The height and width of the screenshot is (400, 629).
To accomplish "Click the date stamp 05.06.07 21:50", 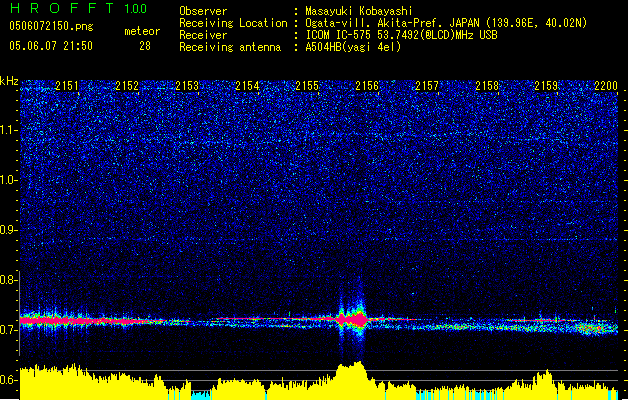I will 51,46.
